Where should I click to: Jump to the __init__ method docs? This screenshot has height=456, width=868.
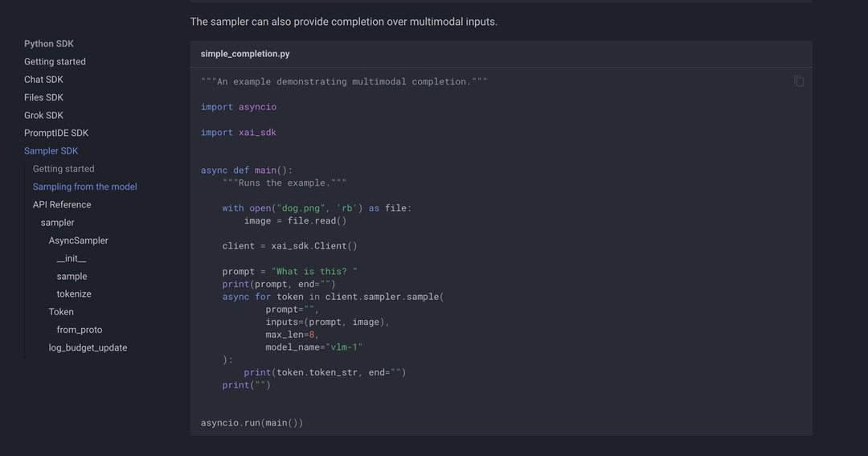[x=71, y=258]
